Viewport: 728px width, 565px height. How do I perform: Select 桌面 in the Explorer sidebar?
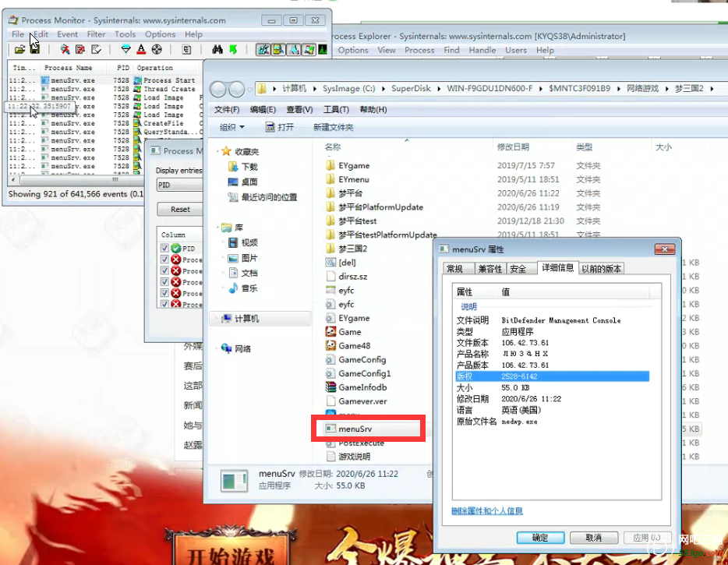(243, 182)
